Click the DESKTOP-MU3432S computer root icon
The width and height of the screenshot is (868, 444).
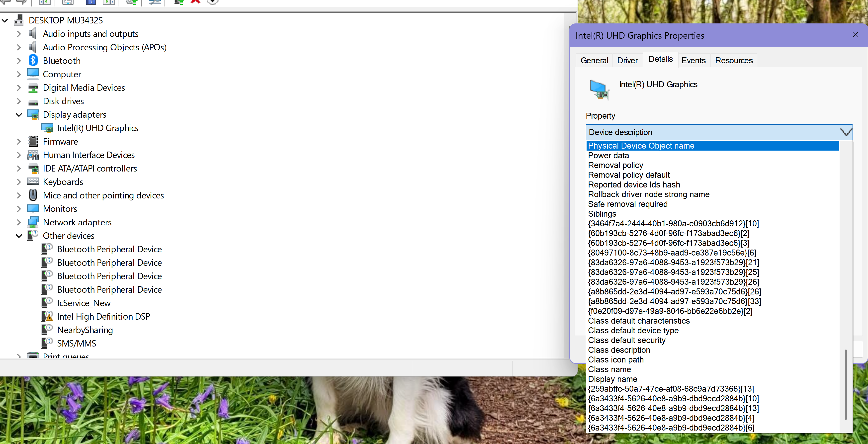[19, 20]
